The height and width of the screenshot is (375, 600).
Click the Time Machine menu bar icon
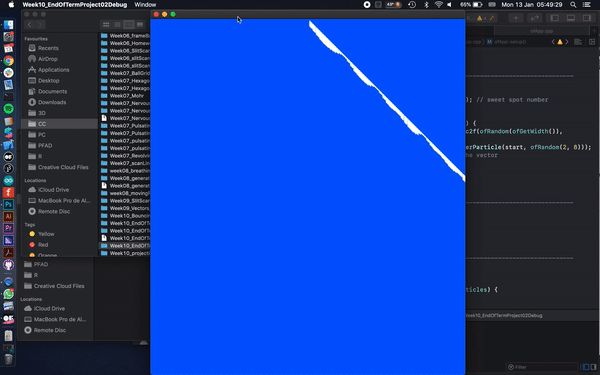412,5
